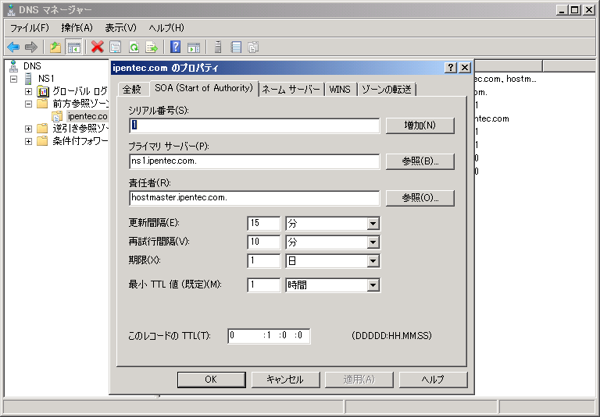Expand the グローバル ログ tree node
The height and width of the screenshot is (417, 600).
(x=28, y=91)
